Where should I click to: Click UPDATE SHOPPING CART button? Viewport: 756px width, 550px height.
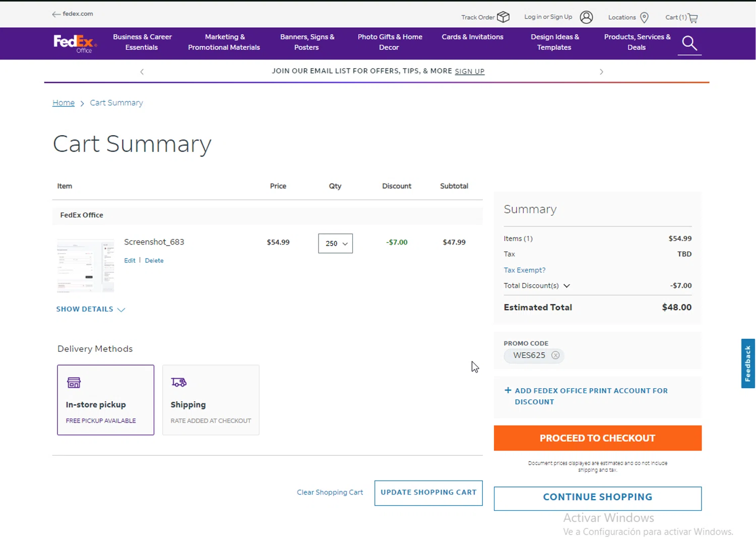click(428, 493)
